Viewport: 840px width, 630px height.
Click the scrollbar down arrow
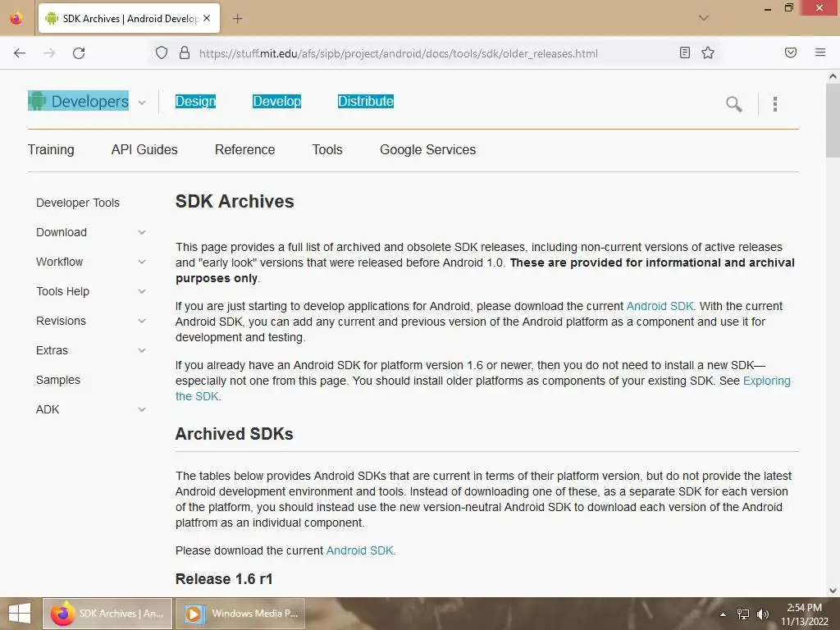point(833,591)
